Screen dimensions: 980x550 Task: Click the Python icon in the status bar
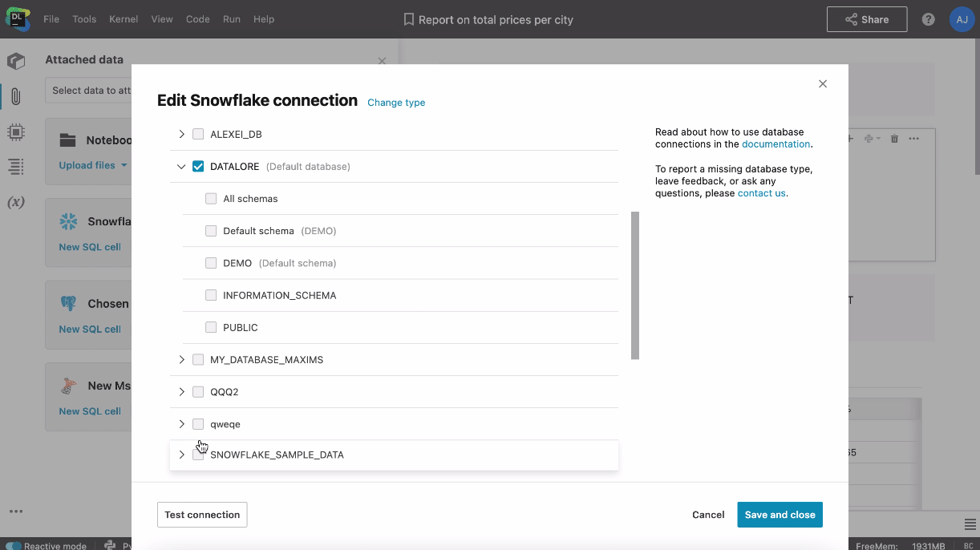click(x=111, y=545)
